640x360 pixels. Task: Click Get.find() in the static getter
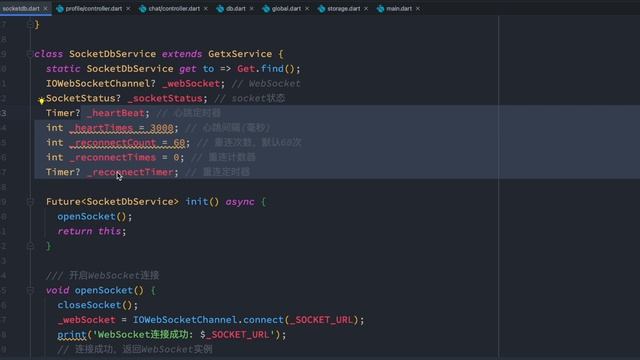(x=266, y=69)
